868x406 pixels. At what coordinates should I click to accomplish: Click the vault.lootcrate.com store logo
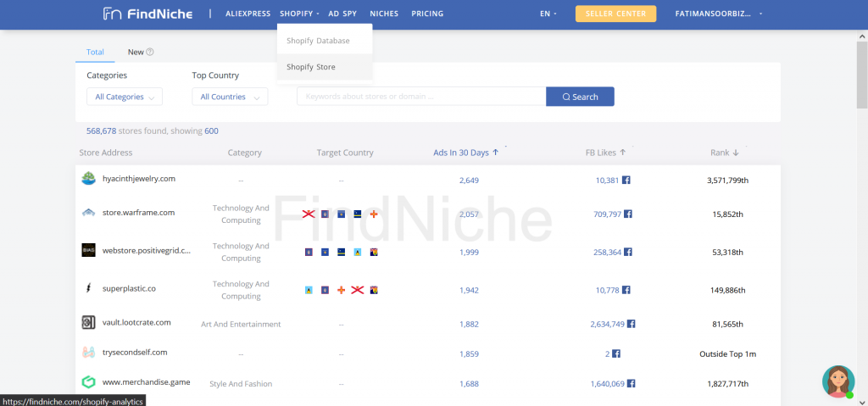click(x=88, y=322)
